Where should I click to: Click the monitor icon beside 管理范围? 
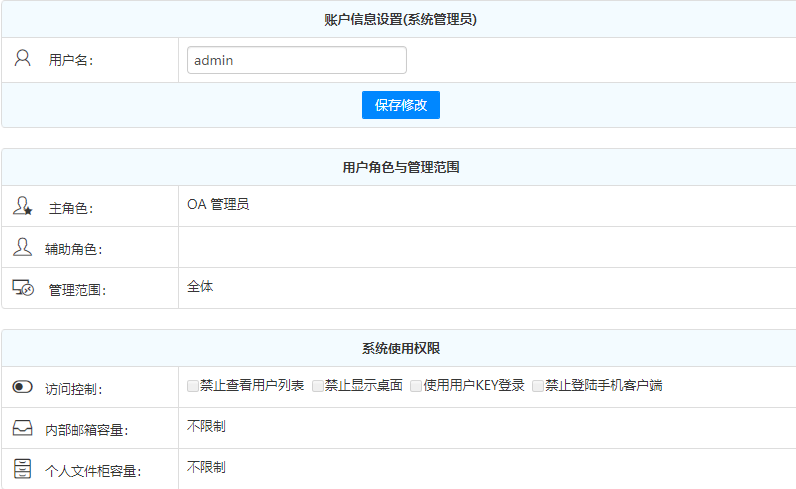[x=23, y=288]
